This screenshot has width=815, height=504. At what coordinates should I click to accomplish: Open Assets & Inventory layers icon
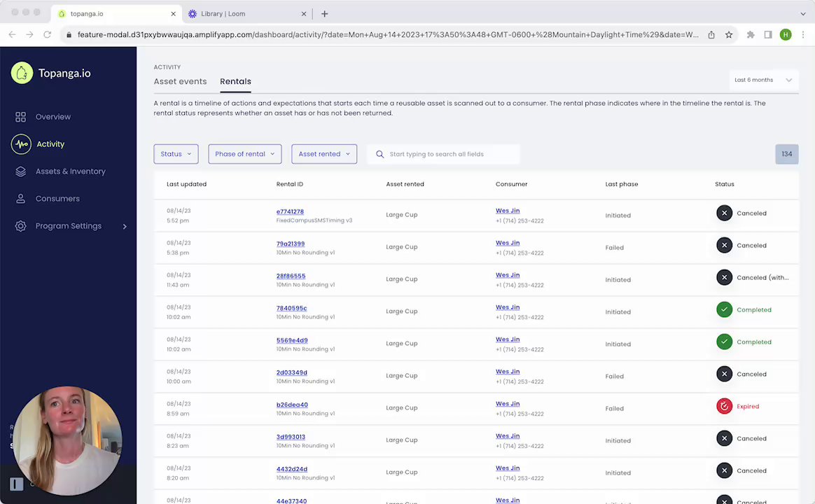pos(21,171)
